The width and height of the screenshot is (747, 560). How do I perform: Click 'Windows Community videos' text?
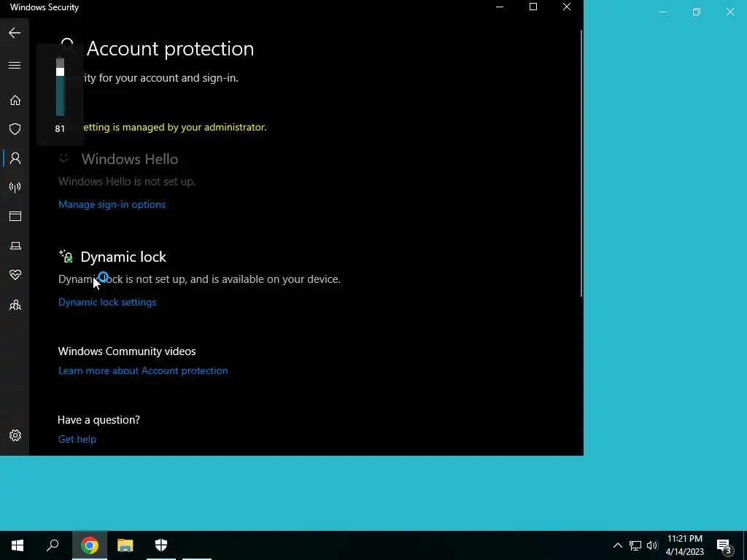pyautogui.click(x=127, y=351)
